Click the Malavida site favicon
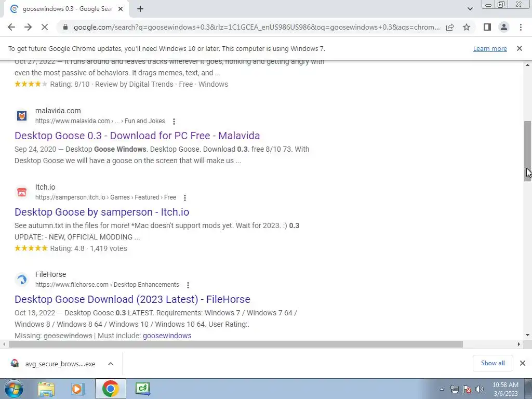Screen dimensions: 532x399 pyautogui.click(x=22, y=116)
